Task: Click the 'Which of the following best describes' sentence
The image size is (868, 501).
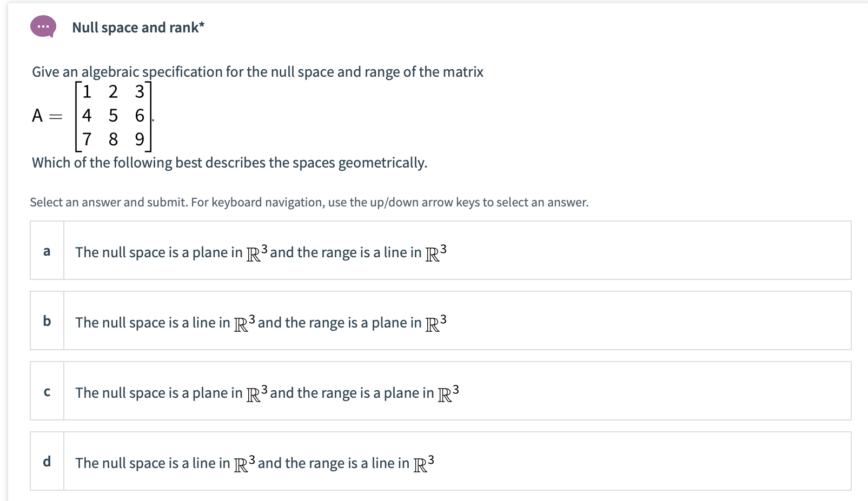Action: tap(229, 163)
